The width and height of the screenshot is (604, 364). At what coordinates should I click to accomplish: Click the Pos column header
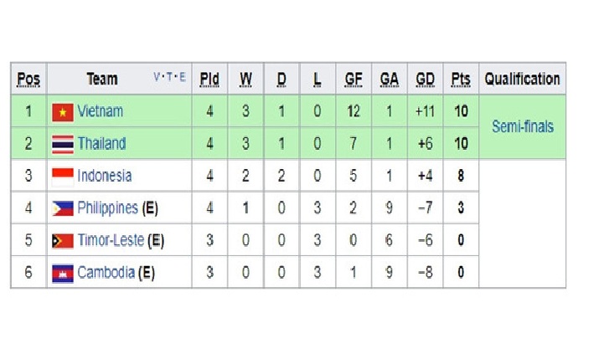pyautogui.click(x=28, y=79)
